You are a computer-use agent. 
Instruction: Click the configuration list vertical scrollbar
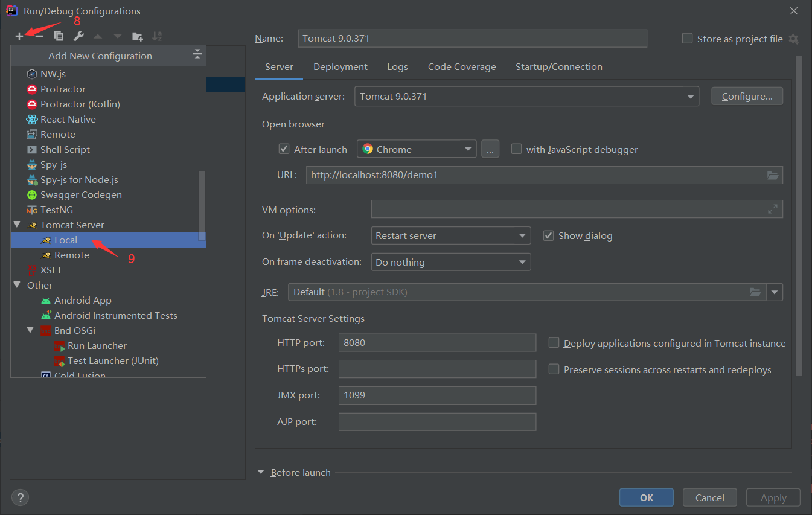[x=202, y=205]
